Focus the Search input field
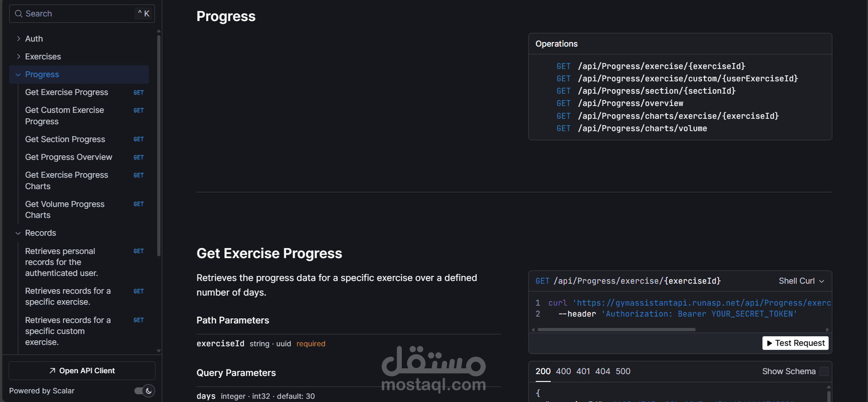This screenshot has width=868, height=402. coord(78,14)
